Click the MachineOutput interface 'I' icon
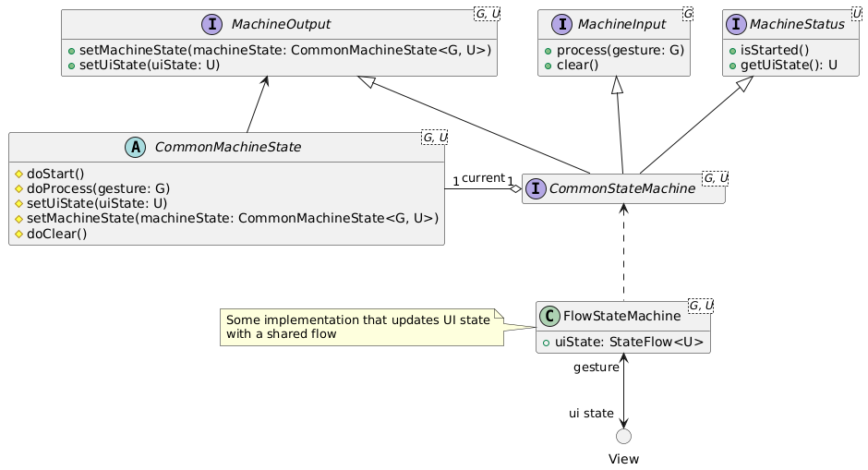The image size is (868, 470). coord(212,24)
